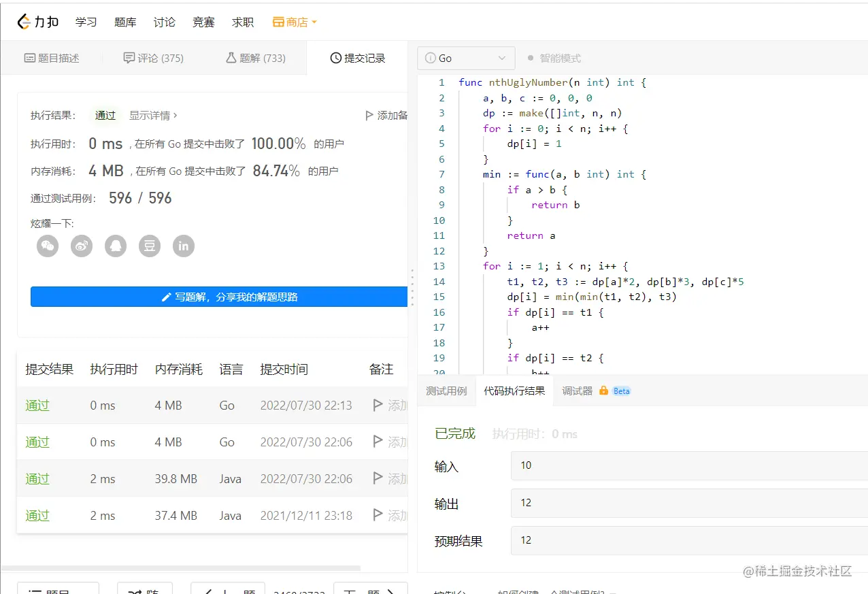Click the 输出 field showing 12
The image size is (868, 594).
689,504
